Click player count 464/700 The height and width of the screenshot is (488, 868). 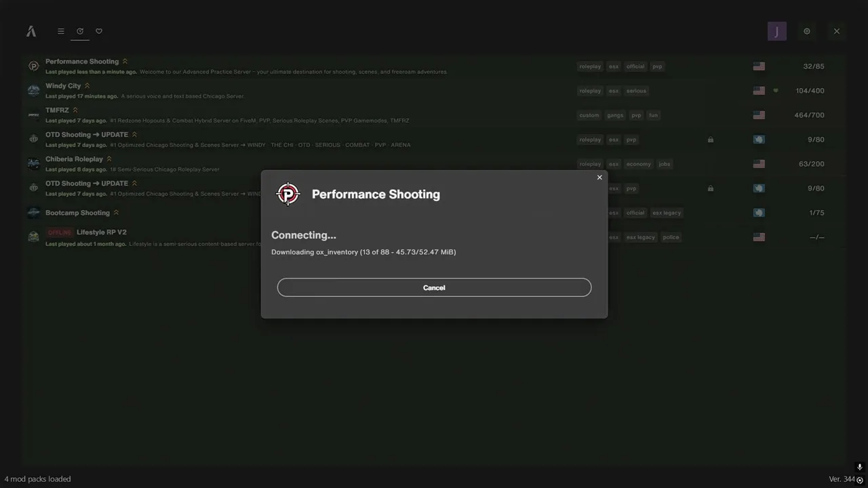point(810,115)
